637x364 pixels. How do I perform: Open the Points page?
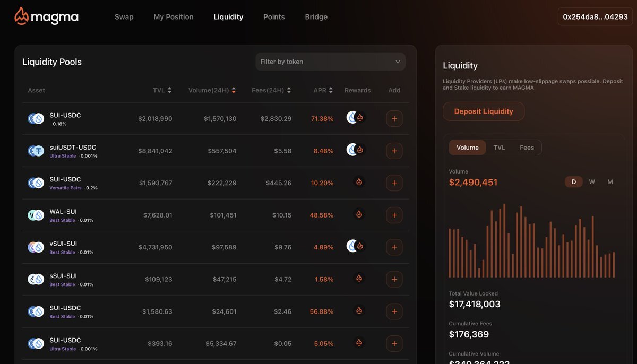[274, 17]
